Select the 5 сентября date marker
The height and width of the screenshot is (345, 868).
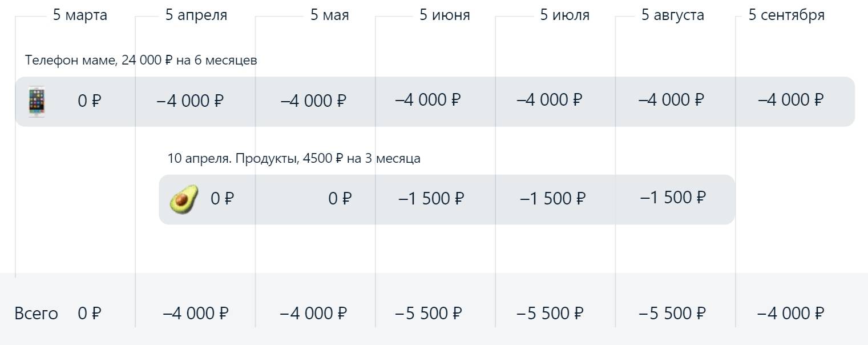tap(786, 15)
